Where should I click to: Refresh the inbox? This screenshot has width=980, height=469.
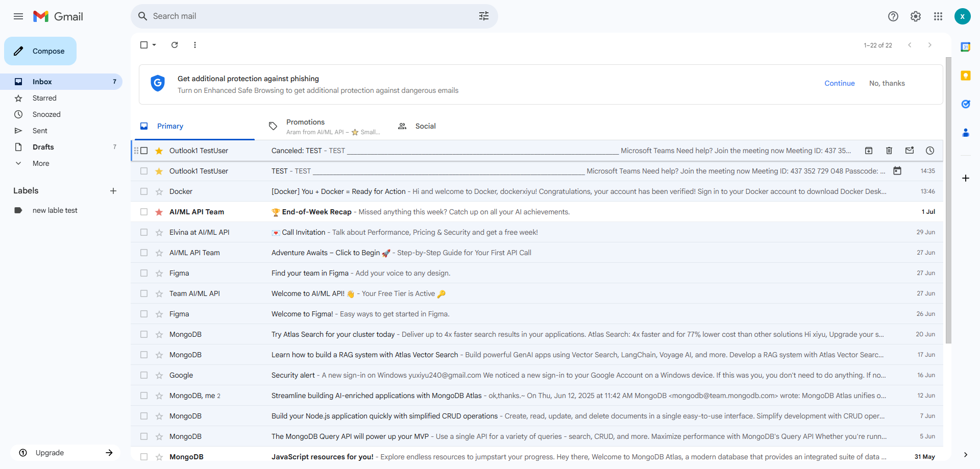tap(175, 45)
